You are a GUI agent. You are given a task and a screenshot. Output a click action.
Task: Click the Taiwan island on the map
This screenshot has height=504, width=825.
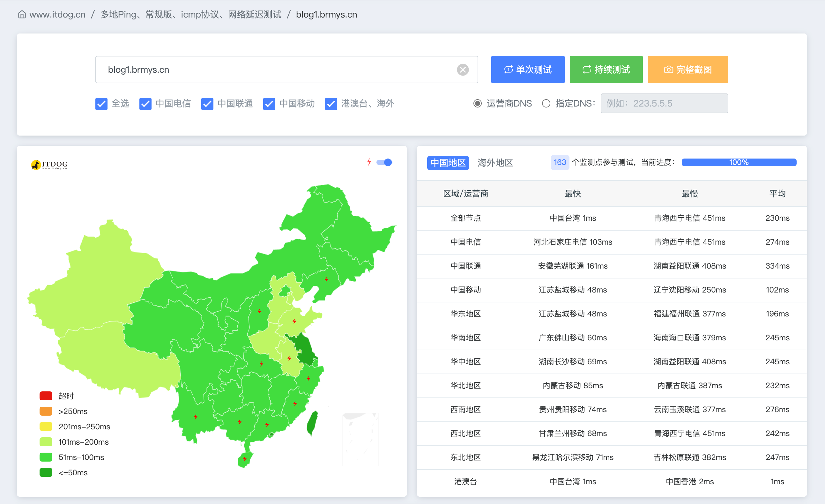click(x=312, y=424)
